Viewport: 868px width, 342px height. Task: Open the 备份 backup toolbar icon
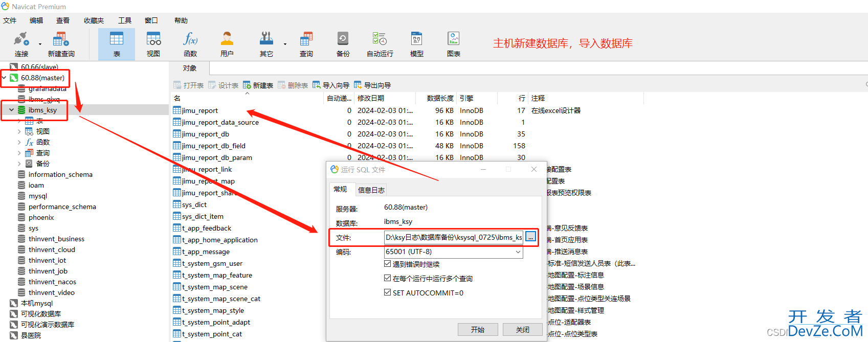(x=343, y=44)
